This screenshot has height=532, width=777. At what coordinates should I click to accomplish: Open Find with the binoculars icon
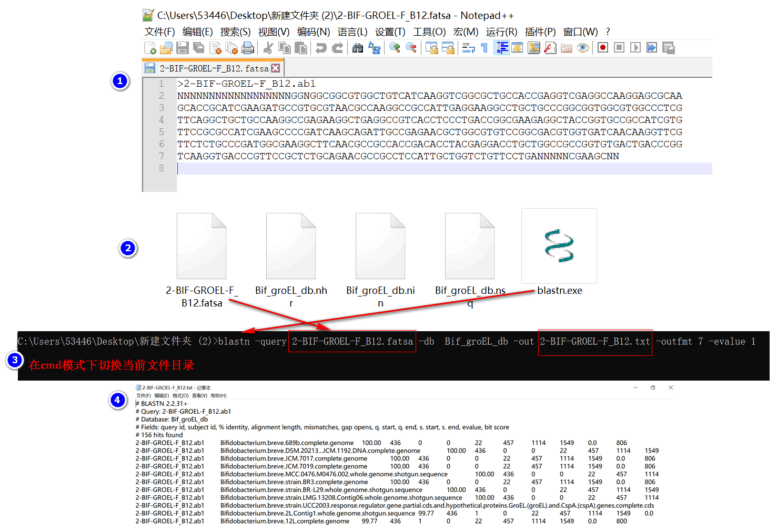pos(358,48)
